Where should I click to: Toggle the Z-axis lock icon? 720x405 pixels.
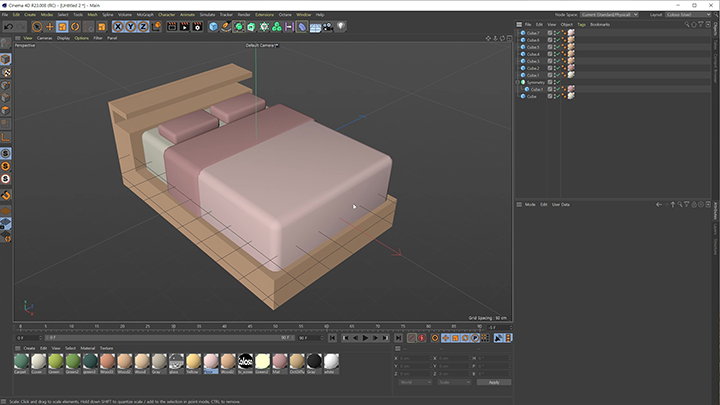coord(143,27)
